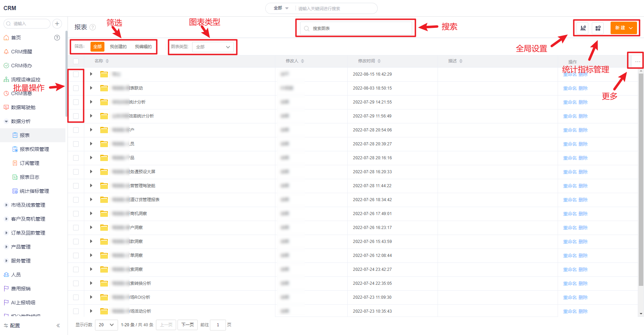Open 订单及回款管理 menu item
This screenshot has width=644, height=335.
pyautogui.click(x=28, y=233)
